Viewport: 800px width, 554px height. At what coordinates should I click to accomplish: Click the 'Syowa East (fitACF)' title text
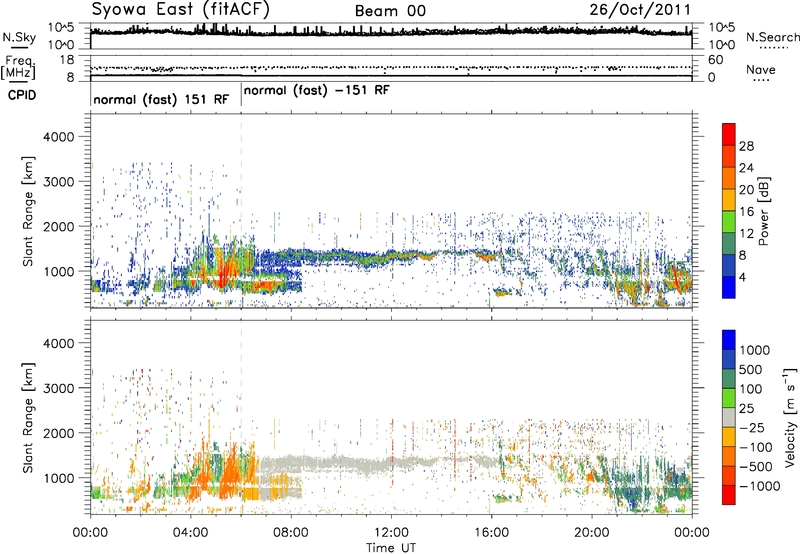pyautogui.click(x=180, y=10)
